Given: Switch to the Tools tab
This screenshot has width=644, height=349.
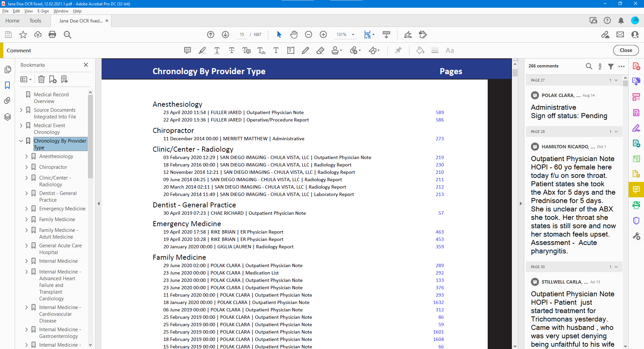Looking at the screenshot, I should click(x=35, y=21).
